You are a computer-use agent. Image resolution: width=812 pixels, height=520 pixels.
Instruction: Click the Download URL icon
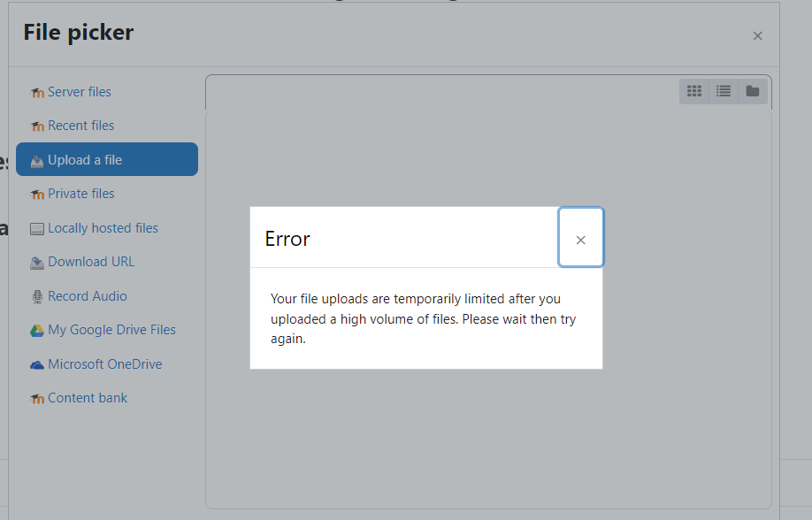coord(37,264)
